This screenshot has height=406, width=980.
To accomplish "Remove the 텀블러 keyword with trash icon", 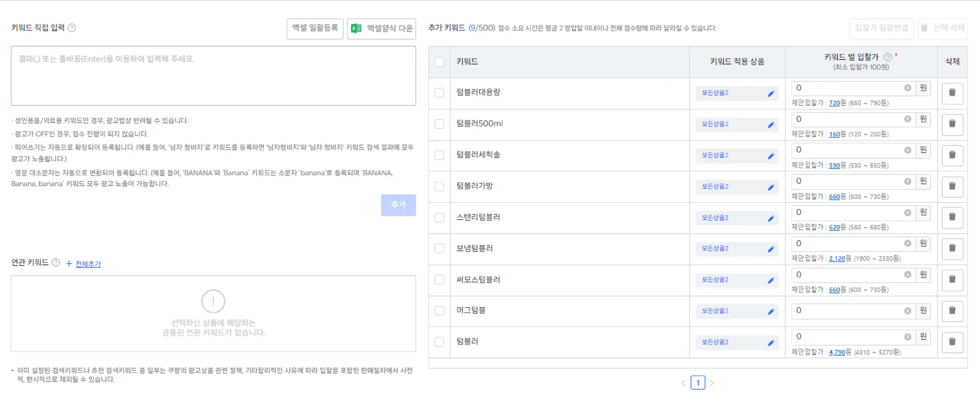I will pos(952,342).
